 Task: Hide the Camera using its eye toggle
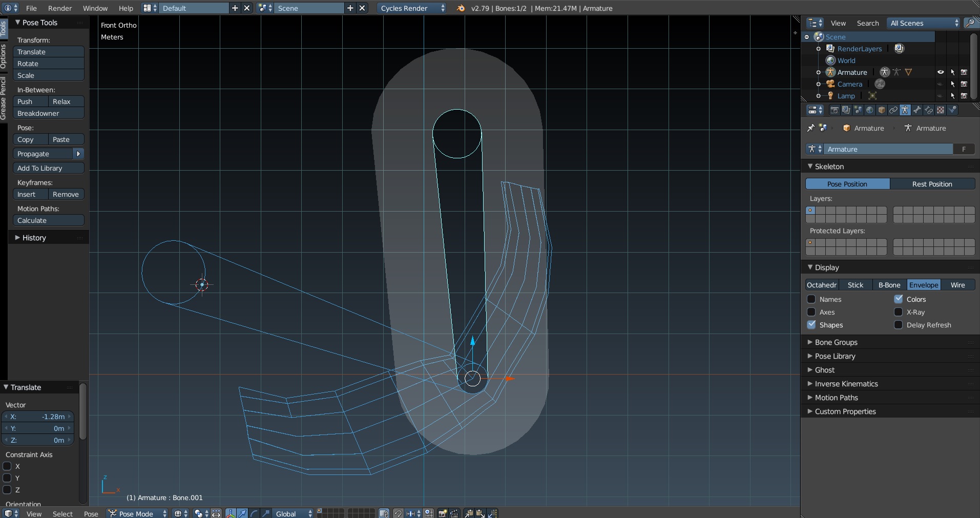(941, 84)
